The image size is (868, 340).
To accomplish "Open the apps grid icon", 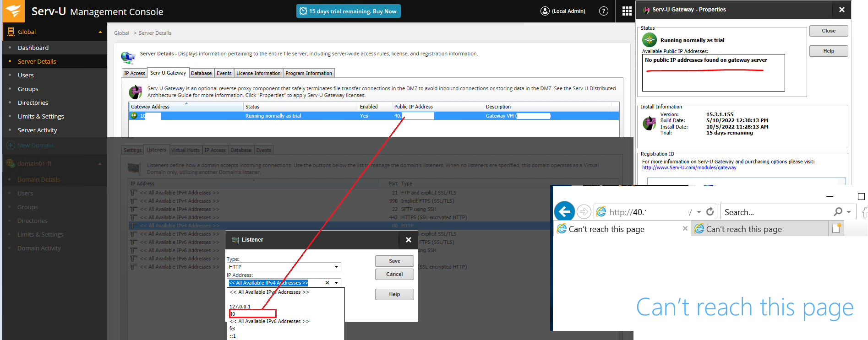I will click(627, 11).
